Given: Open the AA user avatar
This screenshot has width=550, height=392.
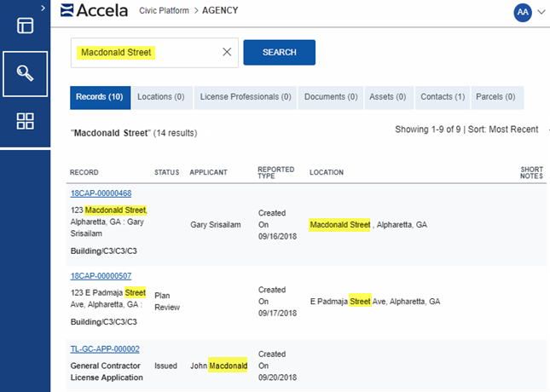Looking at the screenshot, I should coord(522,12).
